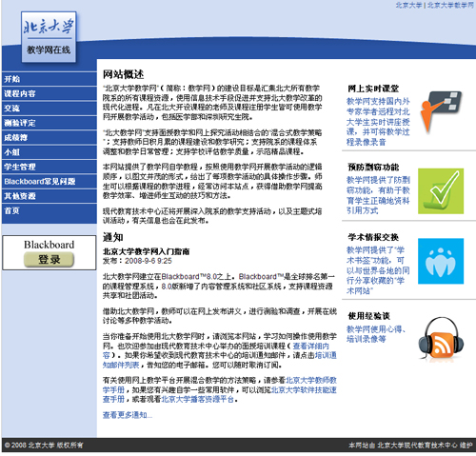Click the blue people scholar exchange icon

[441, 261]
